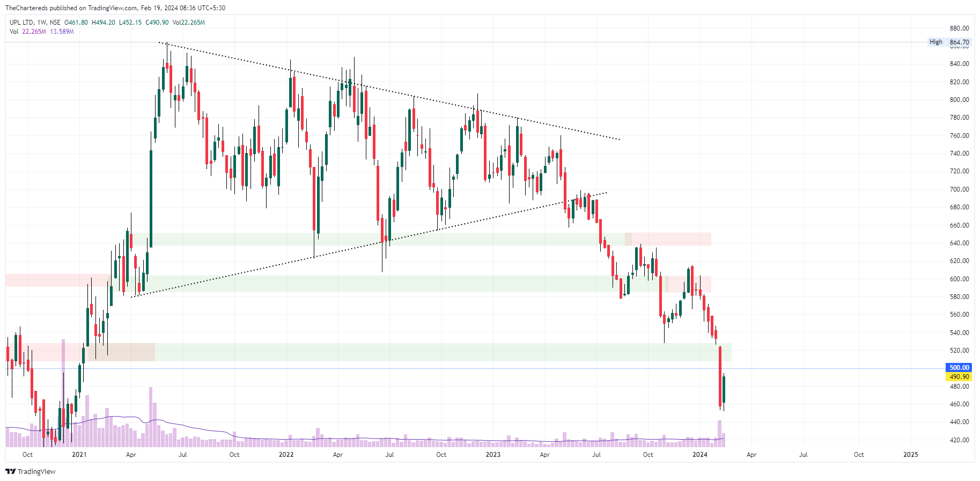Click the high value H494.20
Image resolution: width=980 pixels, height=481 pixels.
pos(104,23)
